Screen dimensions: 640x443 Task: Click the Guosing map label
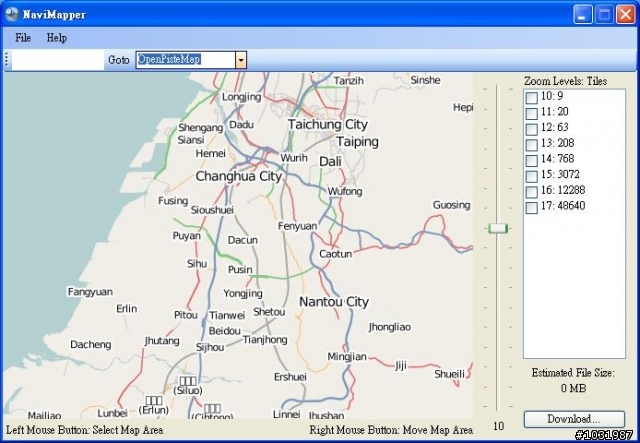pos(451,205)
